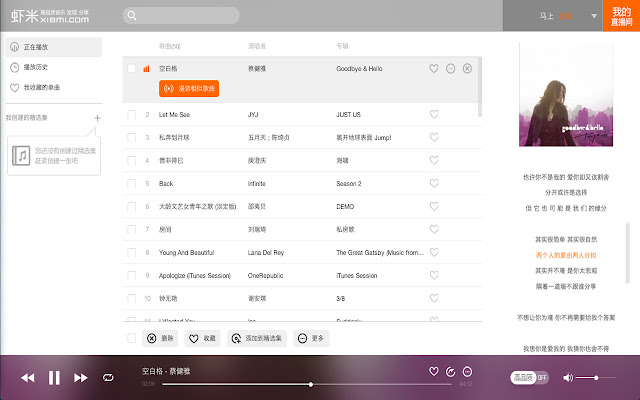Open the More button below the list
Viewport: 640px width, 400px height.
311,338
